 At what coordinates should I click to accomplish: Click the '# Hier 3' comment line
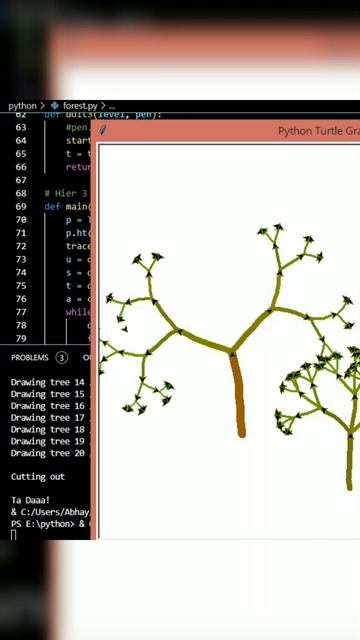[x=66, y=193]
